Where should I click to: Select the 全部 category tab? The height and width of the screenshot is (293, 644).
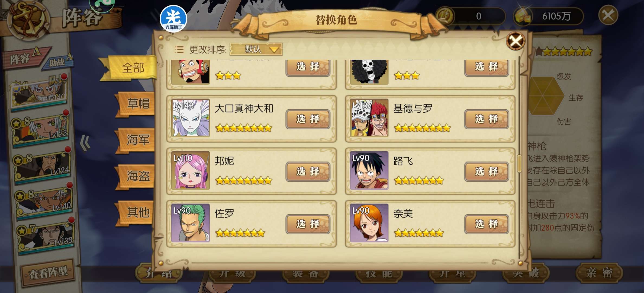tap(133, 68)
